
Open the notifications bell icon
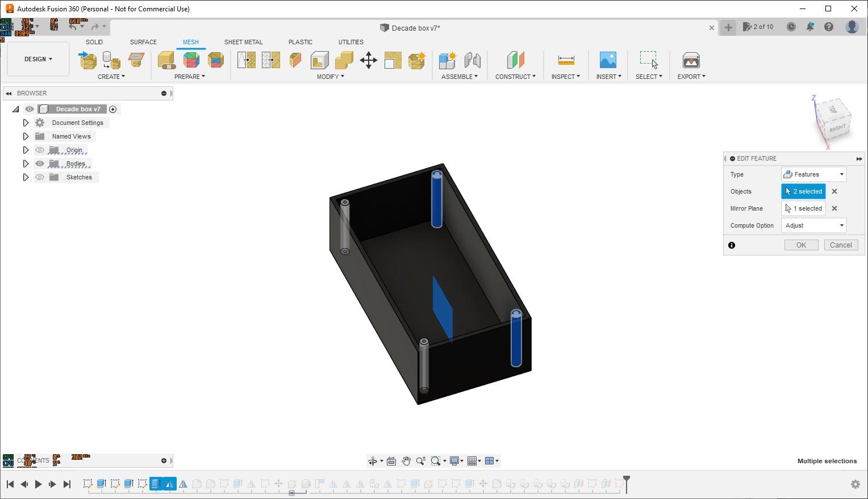pos(810,27)
